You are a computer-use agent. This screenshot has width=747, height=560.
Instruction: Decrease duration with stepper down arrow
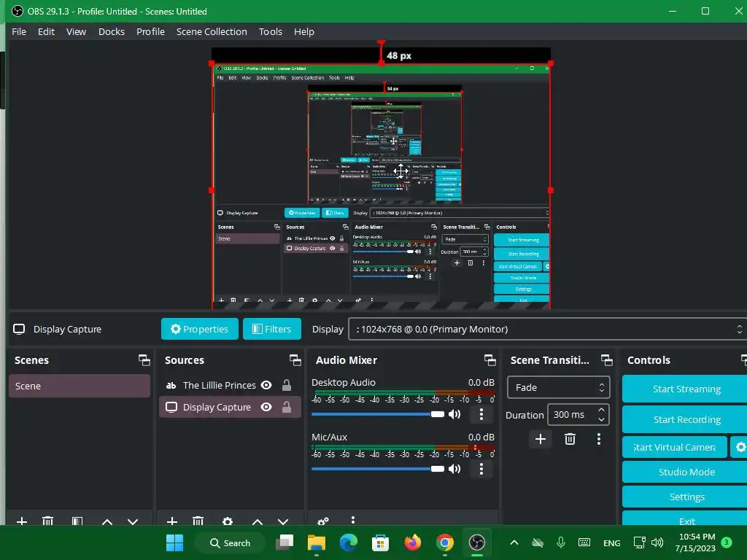point(601,419)
